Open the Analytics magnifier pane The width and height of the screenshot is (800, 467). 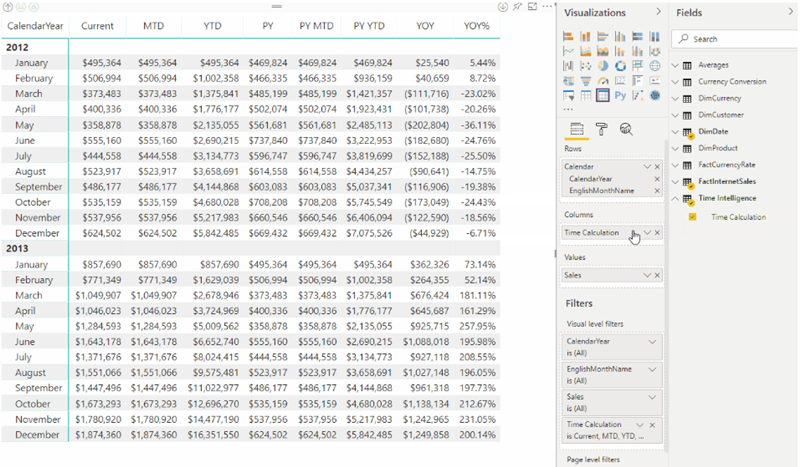(x=626, y=129)
